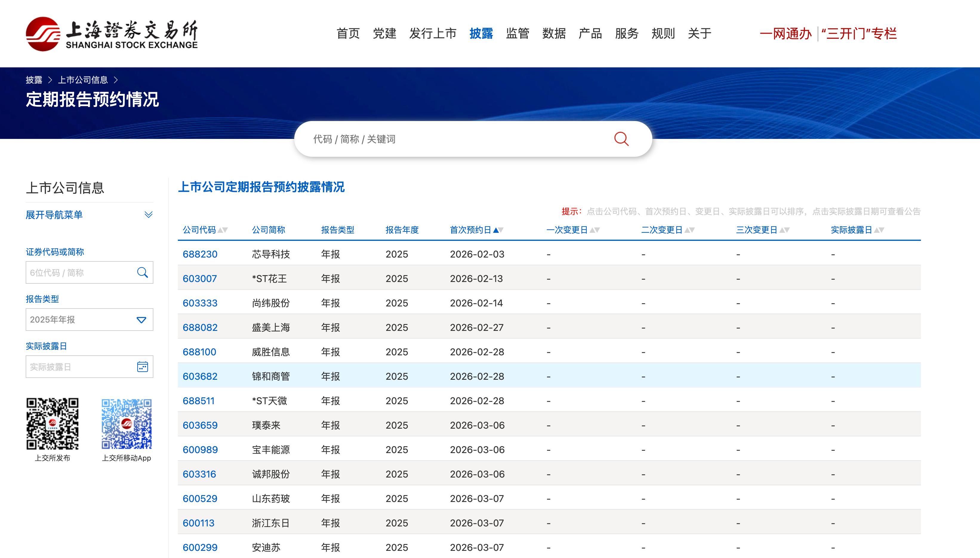Open the calendar icon for disclosure date
Viewport: 980px width, 558px height.
pos(142,367)
